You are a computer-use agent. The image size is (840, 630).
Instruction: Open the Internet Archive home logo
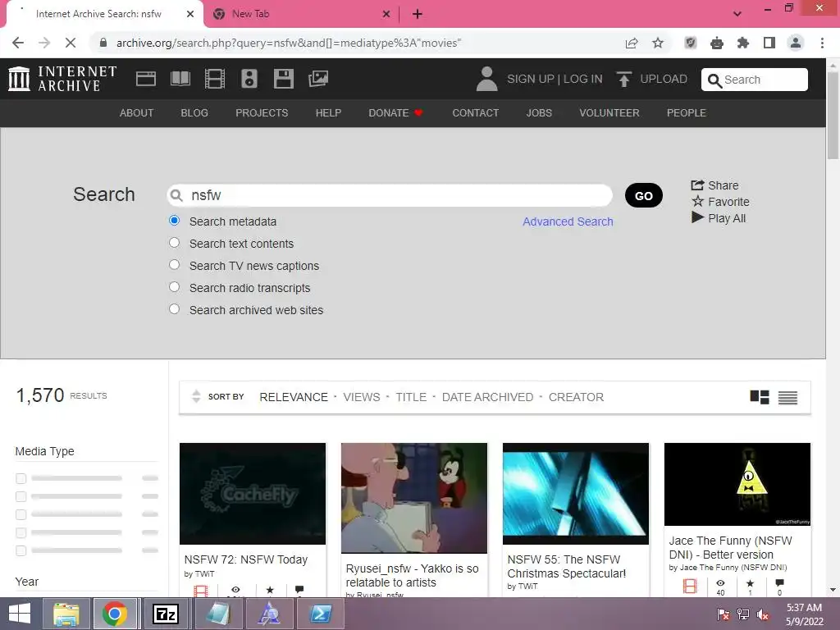[62, 79]
